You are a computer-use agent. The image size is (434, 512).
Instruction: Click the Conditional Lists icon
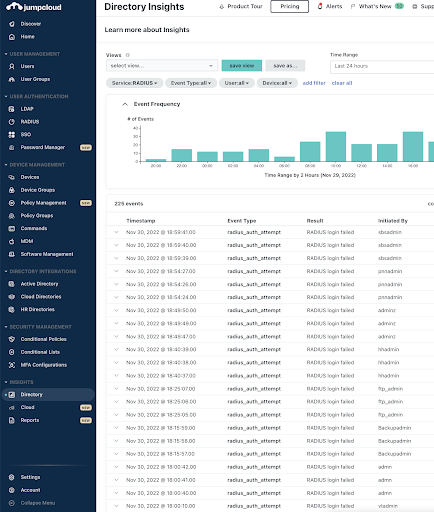(x=12, y=352)
